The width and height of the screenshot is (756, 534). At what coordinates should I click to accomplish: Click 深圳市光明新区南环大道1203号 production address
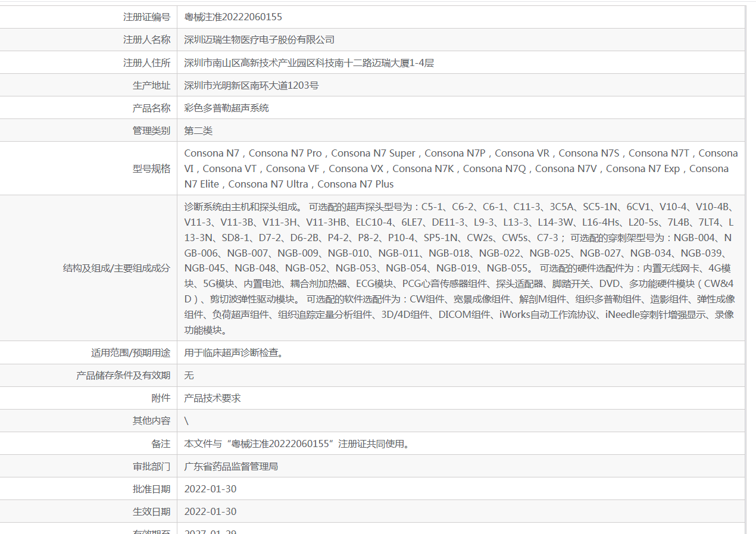pos(252,85)
